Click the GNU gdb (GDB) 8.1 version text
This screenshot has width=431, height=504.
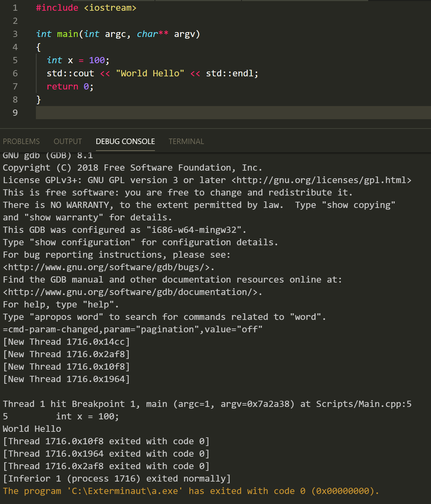tap(47, 155)
